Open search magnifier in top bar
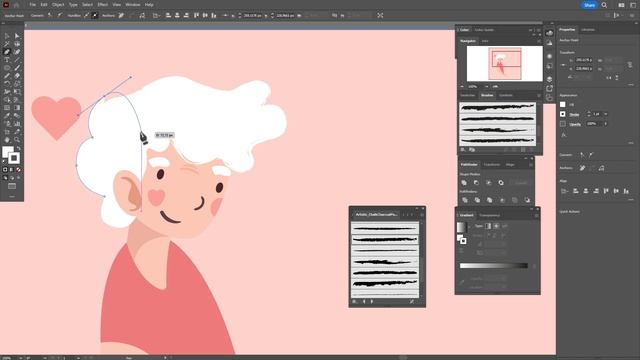The height and width of the screenshot is (360, 640). coord(604,5)
